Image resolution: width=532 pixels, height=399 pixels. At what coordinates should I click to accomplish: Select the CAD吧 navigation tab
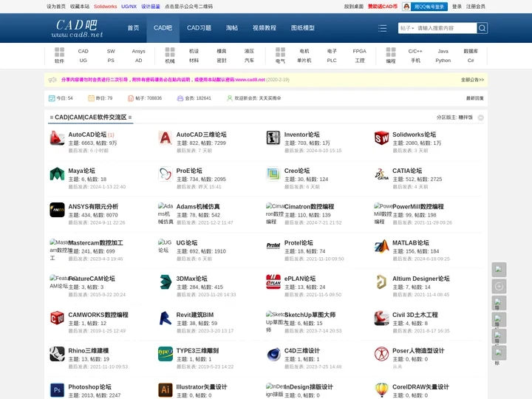[x=163, y=28]
